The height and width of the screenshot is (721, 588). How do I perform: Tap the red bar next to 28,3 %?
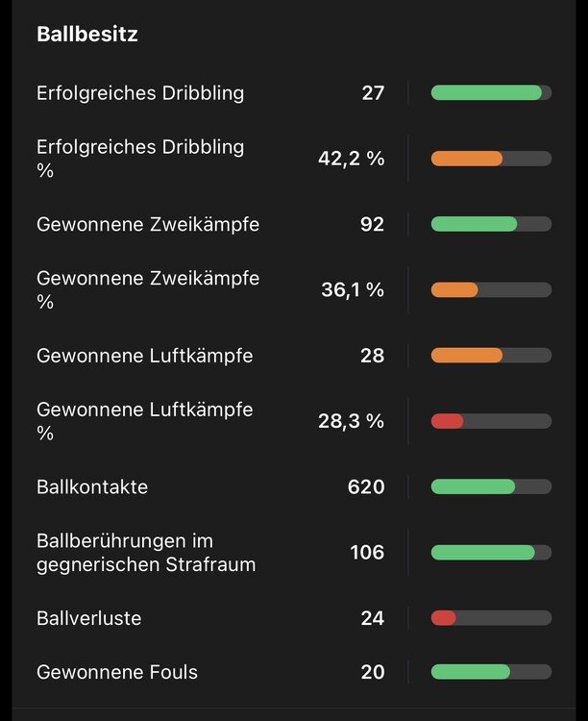click(491, 421)
